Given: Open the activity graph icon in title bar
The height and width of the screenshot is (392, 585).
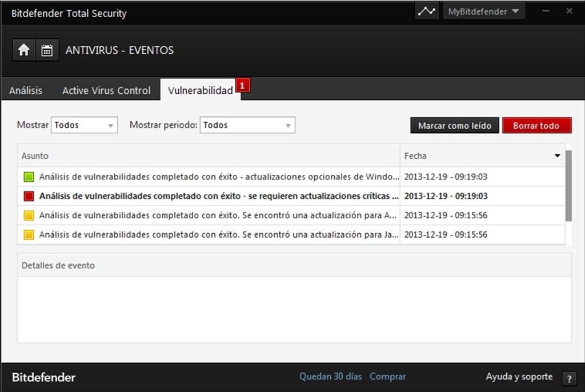Looking at the screenshot, I should click(x=426, y=11).
